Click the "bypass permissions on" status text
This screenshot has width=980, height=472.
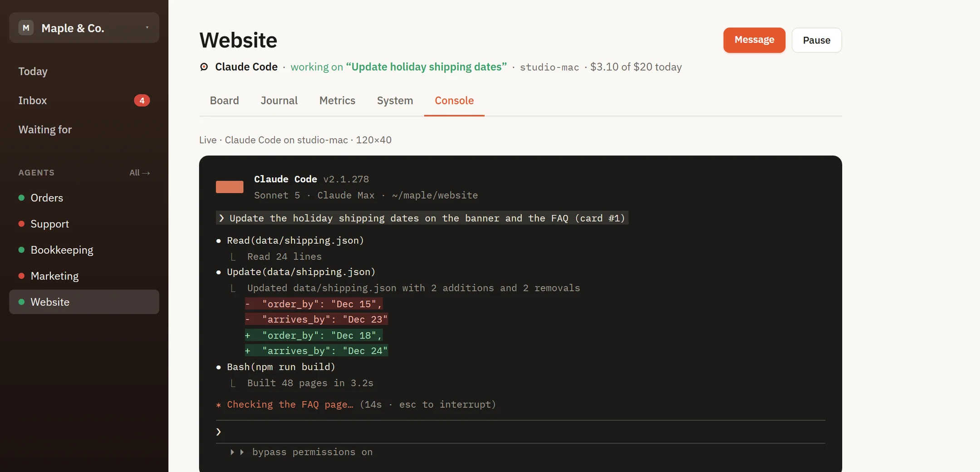click(x=312, y=452)
